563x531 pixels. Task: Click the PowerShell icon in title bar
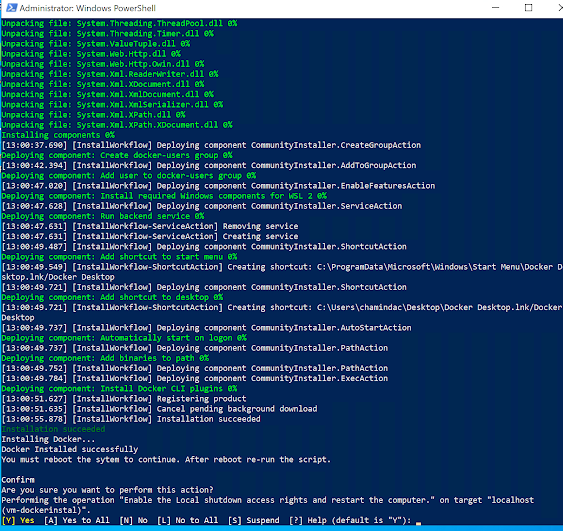11,8
